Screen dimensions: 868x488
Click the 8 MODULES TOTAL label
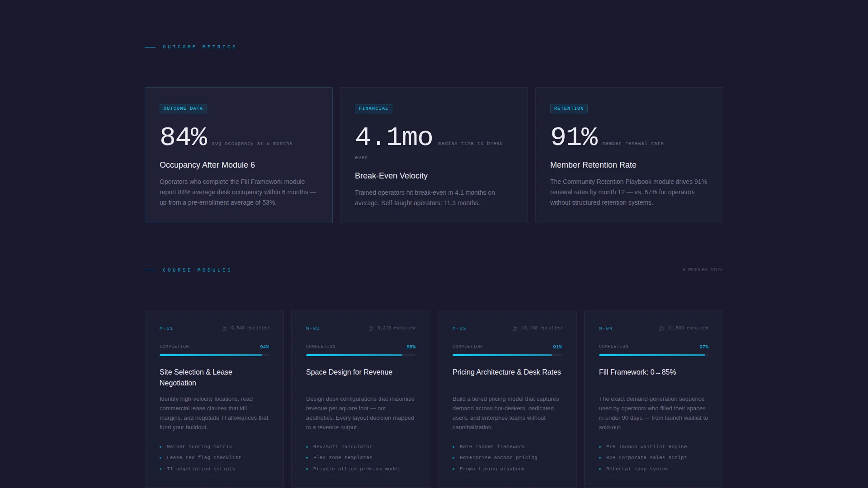click(703, 270)
